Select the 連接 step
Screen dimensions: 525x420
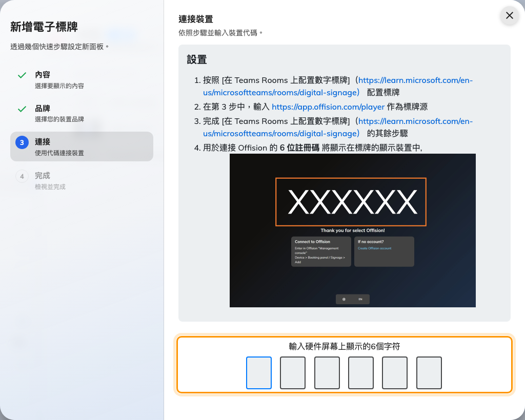point(82,146)
